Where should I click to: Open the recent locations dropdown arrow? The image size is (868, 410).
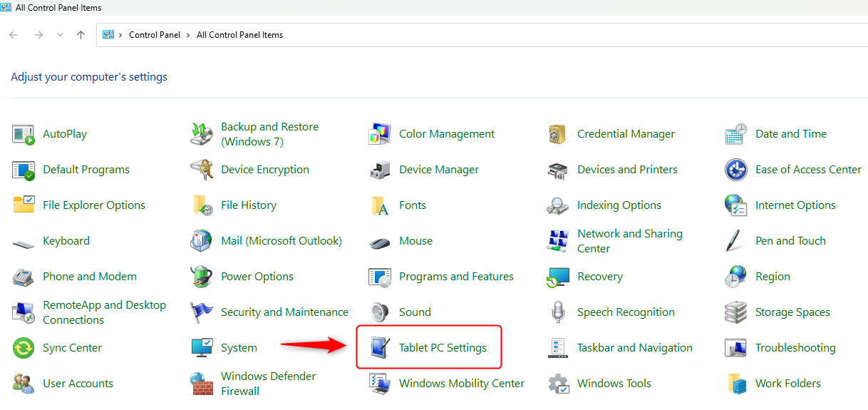point(60,35)
